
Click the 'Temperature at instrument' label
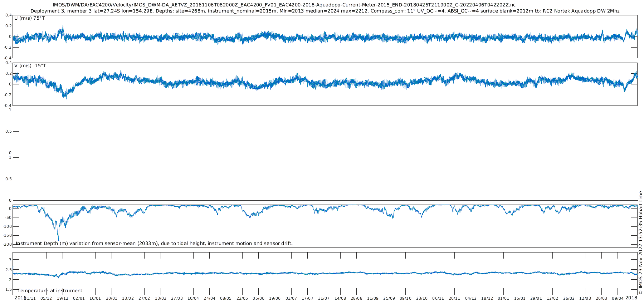pyautogui.click(x=50, y=291)
